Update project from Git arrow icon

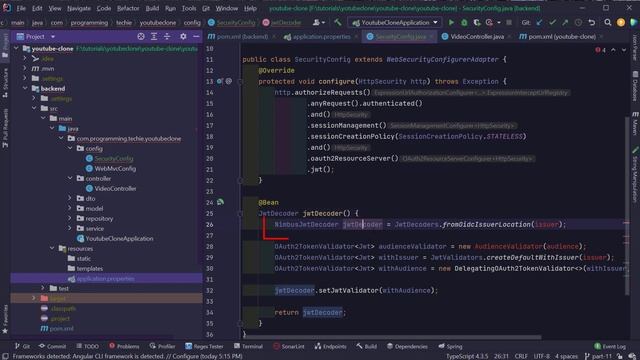[540, 23]
